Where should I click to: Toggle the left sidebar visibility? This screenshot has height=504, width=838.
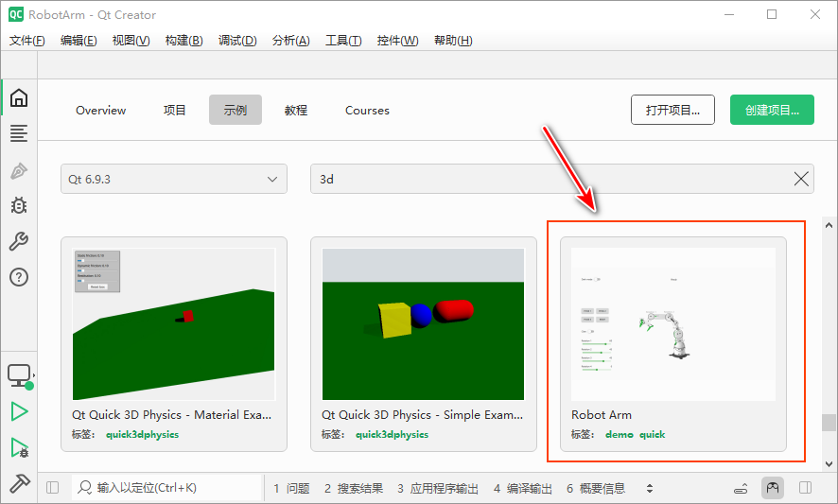53,488
